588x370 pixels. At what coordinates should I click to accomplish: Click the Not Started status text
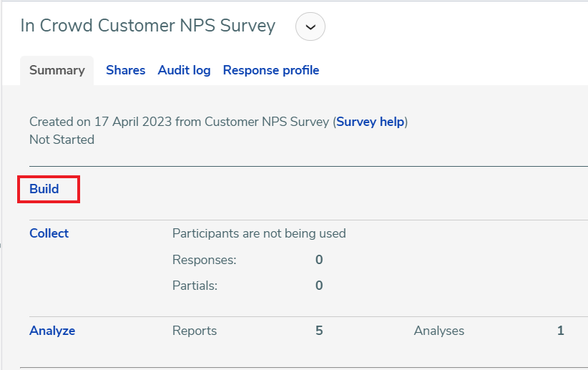[62, 140]
